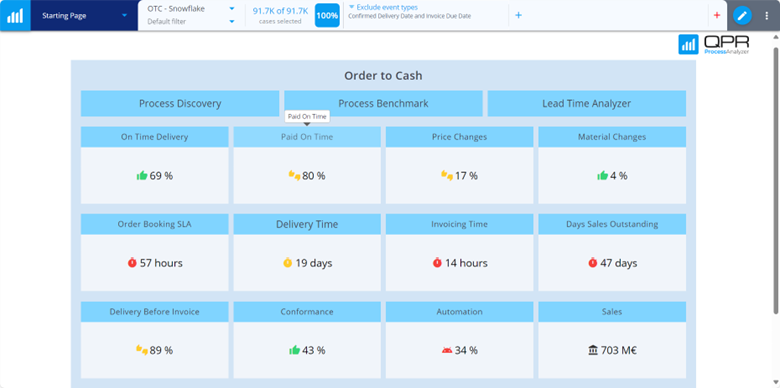Image resolution: width=780 pixels, height=388 pixels.
Task: Open the Process Discovery tab
Action: click(x=180, y=103)
